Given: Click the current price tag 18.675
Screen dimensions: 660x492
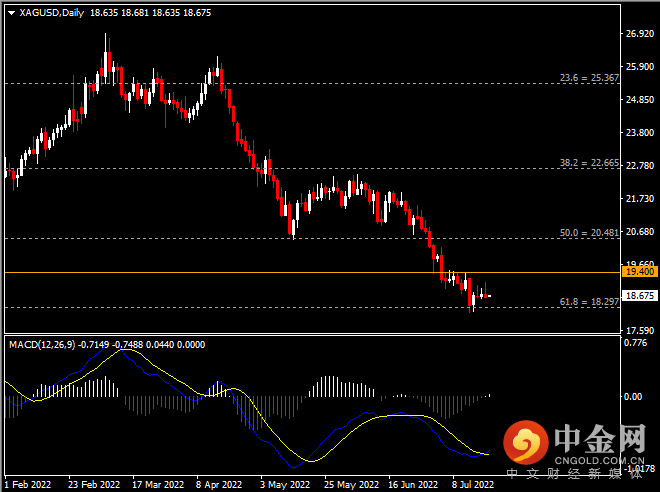Looking at the screenshot, I should pos(640,296).
